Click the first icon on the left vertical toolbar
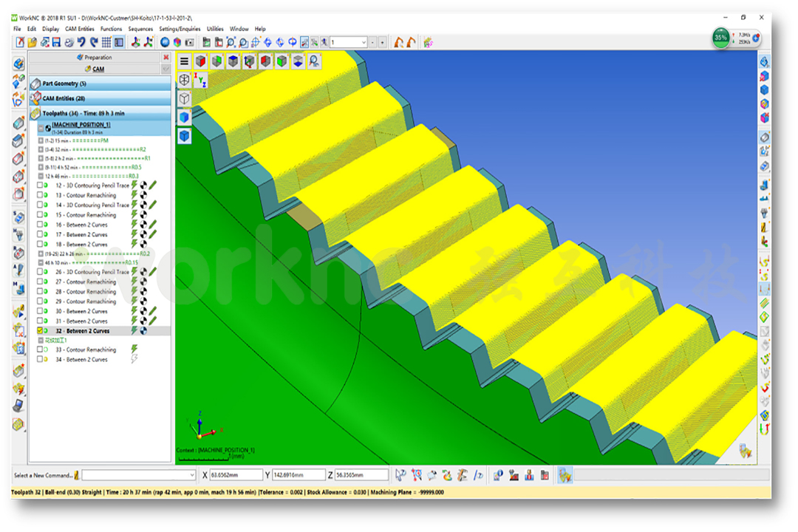 coord(18,64)
